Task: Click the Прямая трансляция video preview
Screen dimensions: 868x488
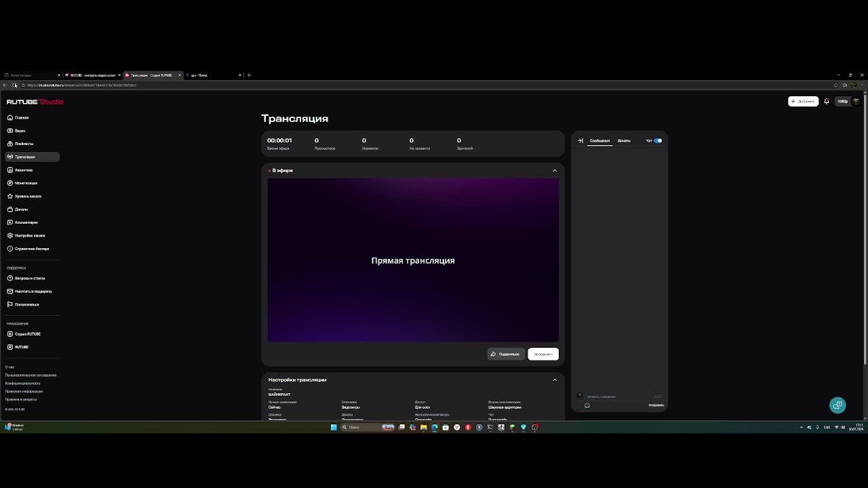Action: click(x=413, y=260)
